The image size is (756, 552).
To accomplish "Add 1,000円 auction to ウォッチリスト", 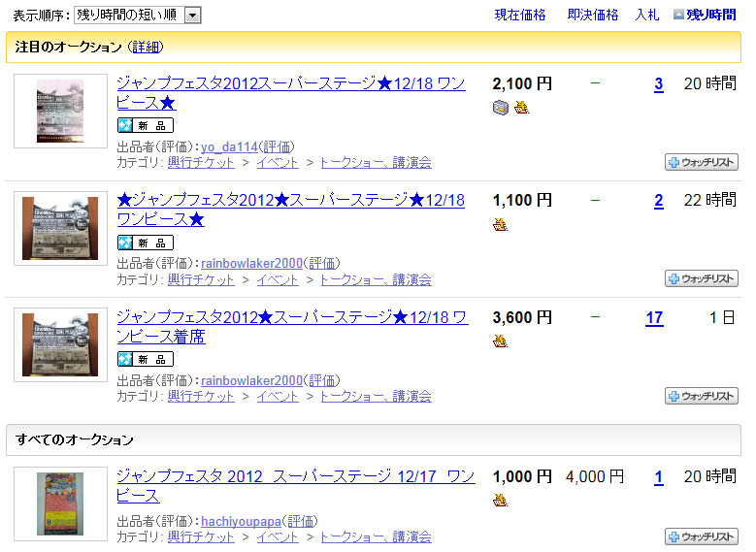I will 702,536.
